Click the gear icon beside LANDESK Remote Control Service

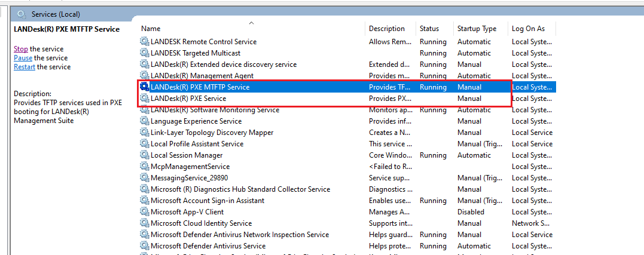[145, 42]
